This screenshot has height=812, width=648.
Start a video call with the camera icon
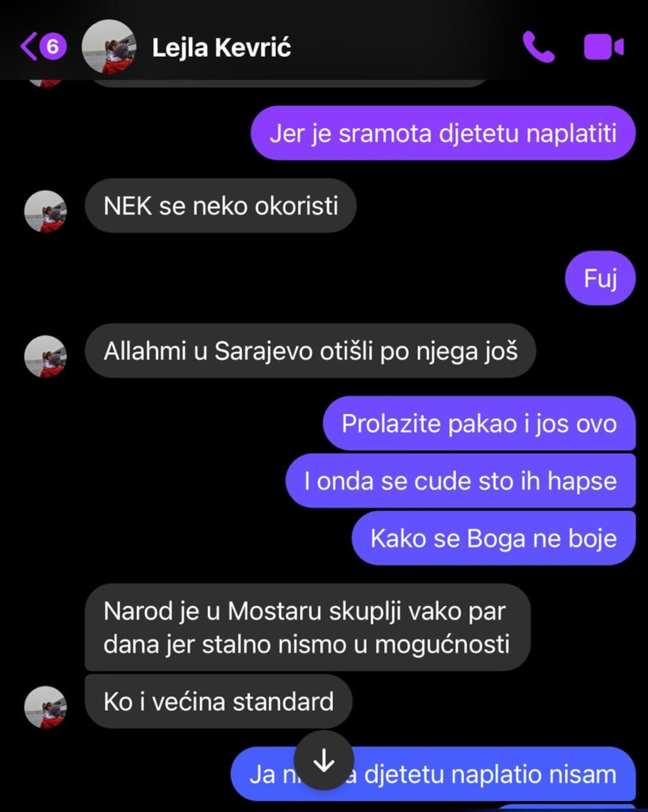(604, 47)
